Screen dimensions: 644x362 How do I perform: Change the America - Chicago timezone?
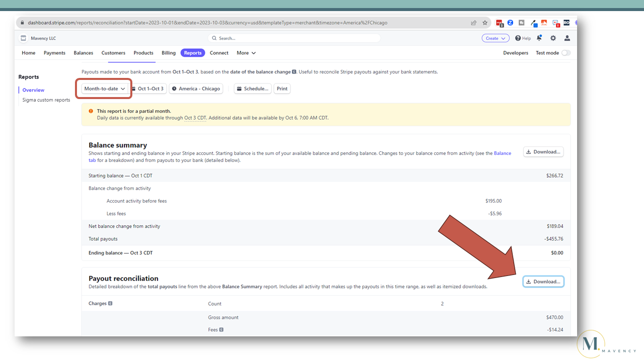(x=196, y=88)
